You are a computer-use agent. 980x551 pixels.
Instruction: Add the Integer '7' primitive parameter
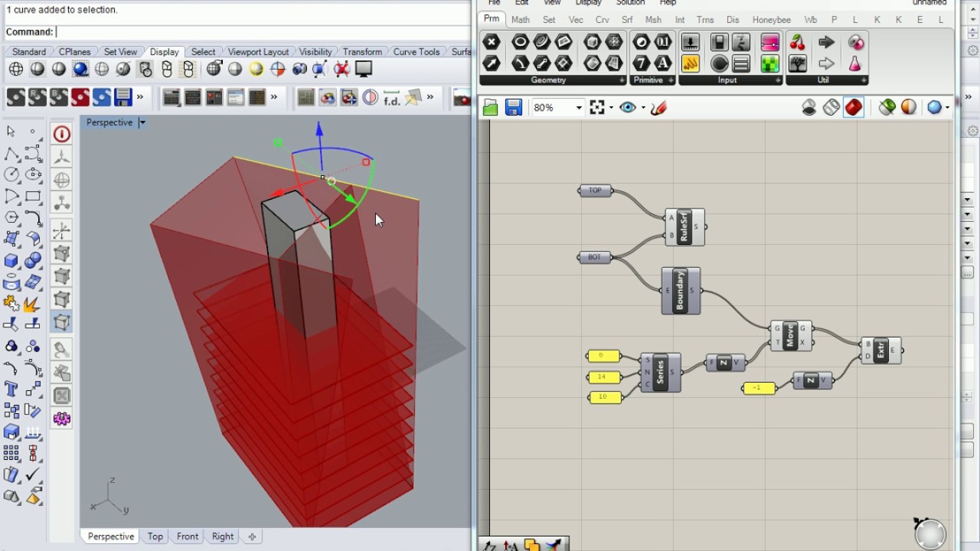coord(642,64)
